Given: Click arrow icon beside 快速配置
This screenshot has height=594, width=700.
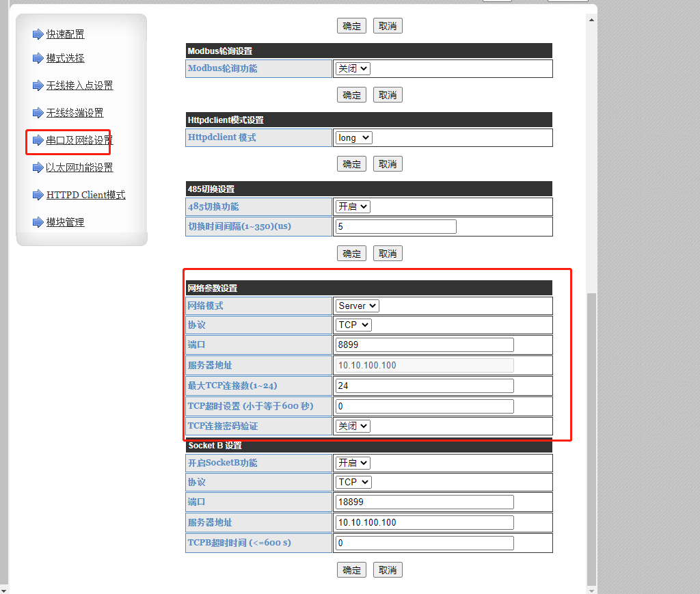Looking at the screenshot, I should pos(38,34).
